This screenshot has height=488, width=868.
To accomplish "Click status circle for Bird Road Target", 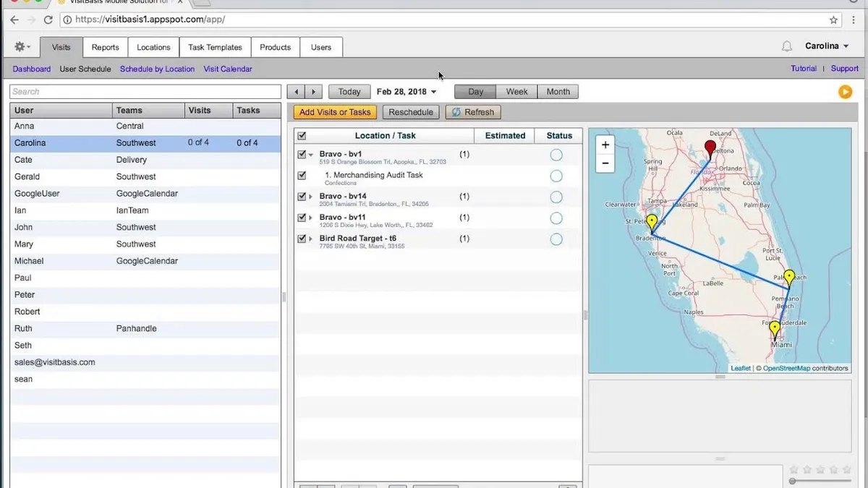I will pyautogui.click(x=556, y=239).
